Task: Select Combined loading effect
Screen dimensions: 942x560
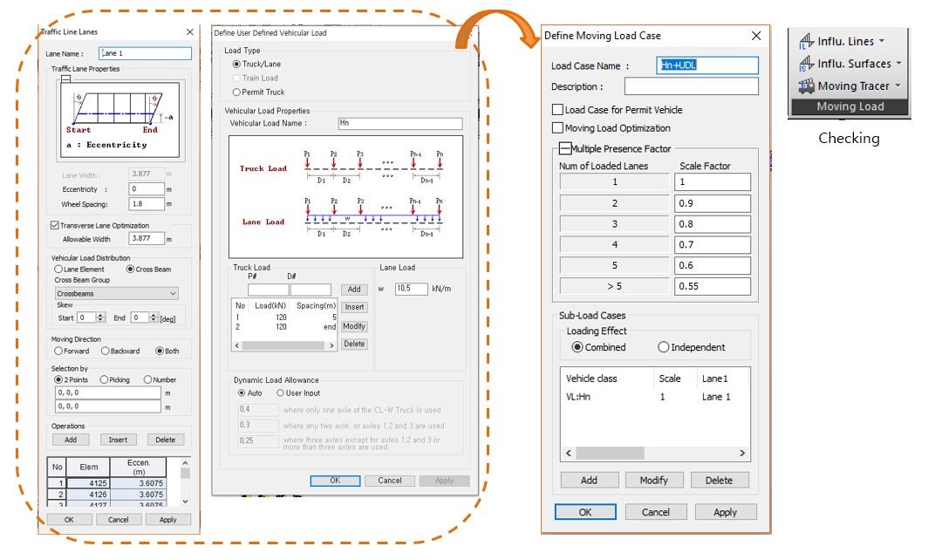Action: pos(577,347)
